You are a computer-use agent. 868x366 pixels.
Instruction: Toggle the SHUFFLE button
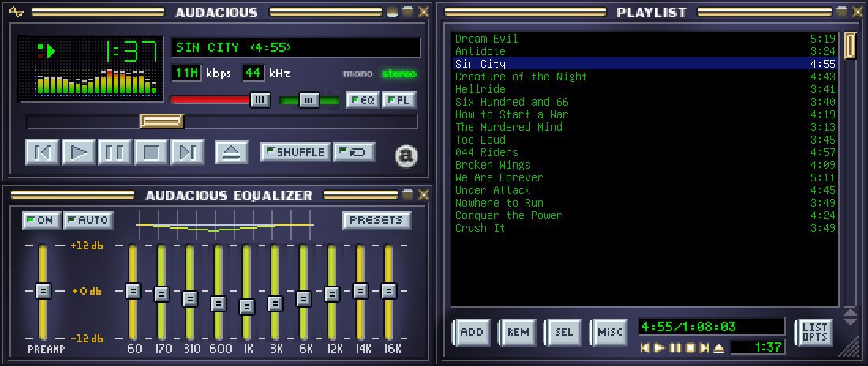point(296,152)
